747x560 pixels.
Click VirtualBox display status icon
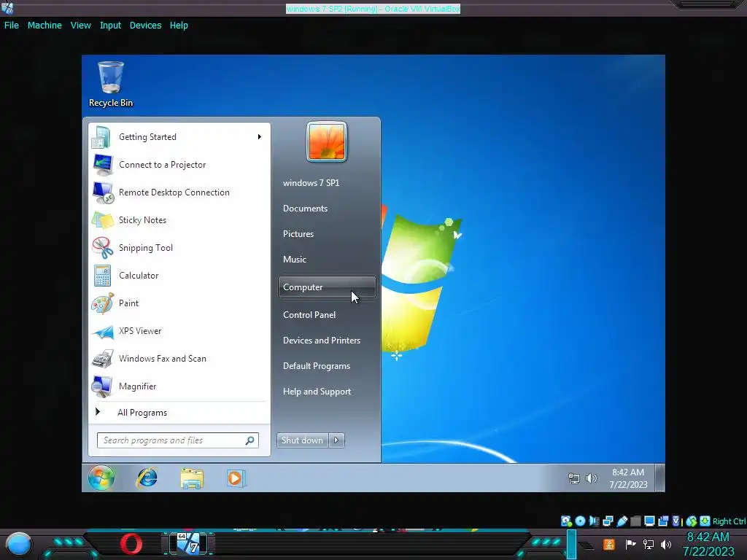pos(649,521)
